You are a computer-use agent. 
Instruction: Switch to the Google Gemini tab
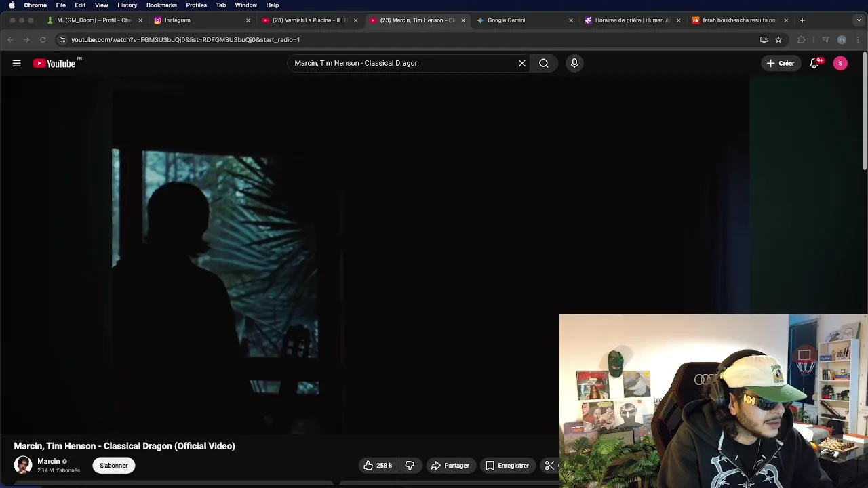pos(524,20)
